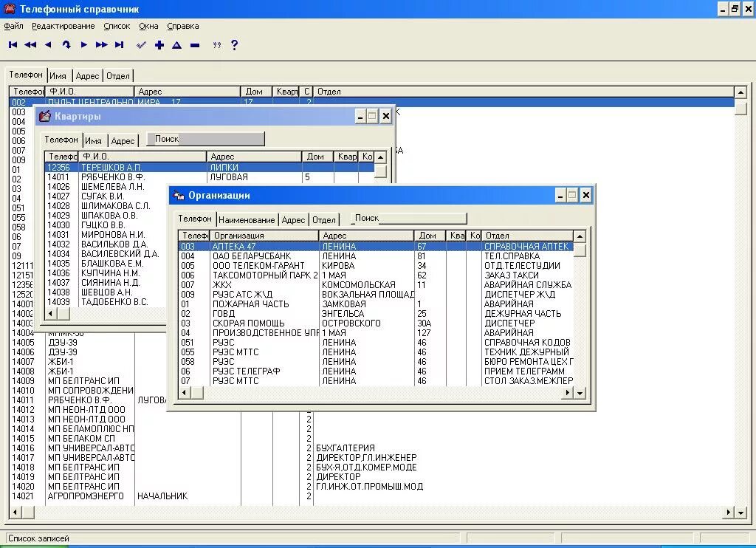The height and width of the screenshot is (548, 756).
Task: Select СКОРАЯ ПОМОЩЬ row
Action: pos(376,323)
